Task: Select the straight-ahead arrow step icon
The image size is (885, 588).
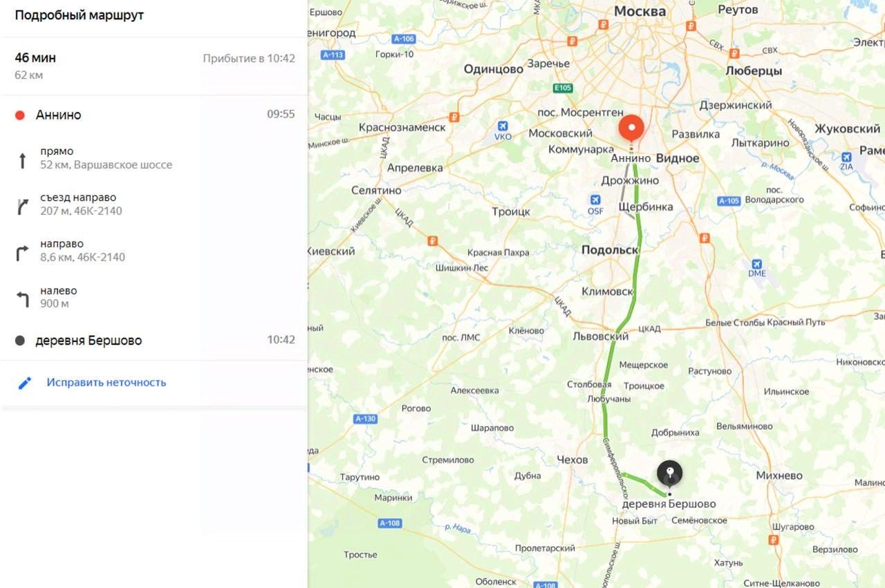Action: (22, 160)
